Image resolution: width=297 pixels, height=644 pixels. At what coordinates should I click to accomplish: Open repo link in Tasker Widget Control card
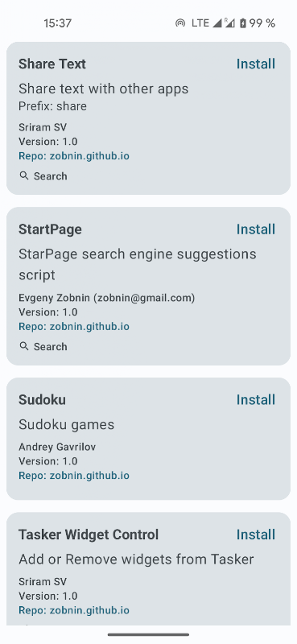tap(74, 610)
